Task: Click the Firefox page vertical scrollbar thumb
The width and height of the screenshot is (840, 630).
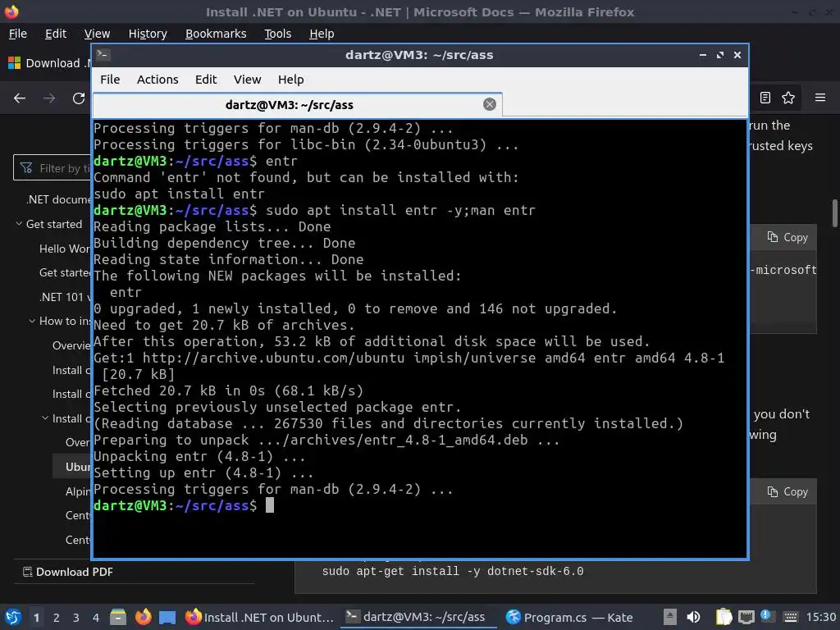Action: 834,213
